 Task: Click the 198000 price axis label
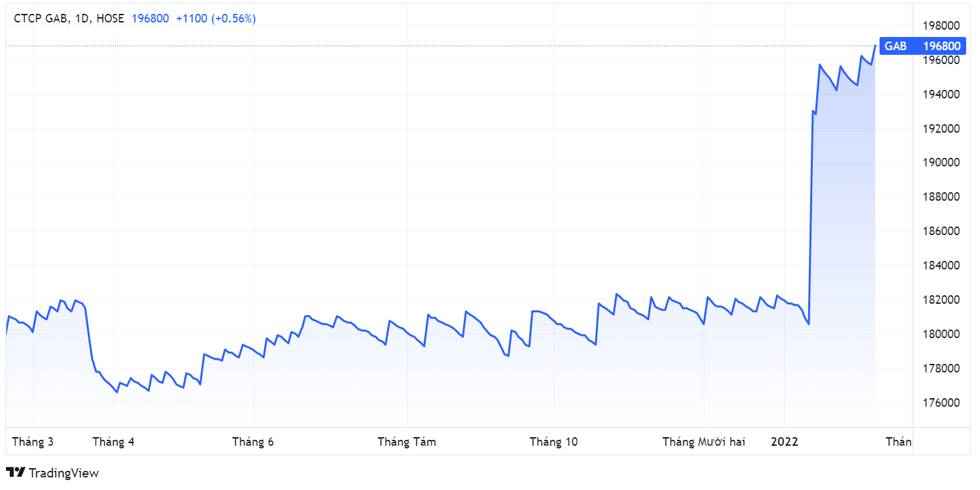[x=941, y=26]
